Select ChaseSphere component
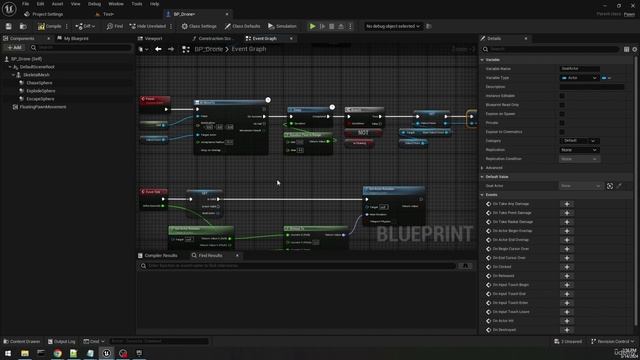The height and width of the screenshot is (360, 640). coord(39,83)
